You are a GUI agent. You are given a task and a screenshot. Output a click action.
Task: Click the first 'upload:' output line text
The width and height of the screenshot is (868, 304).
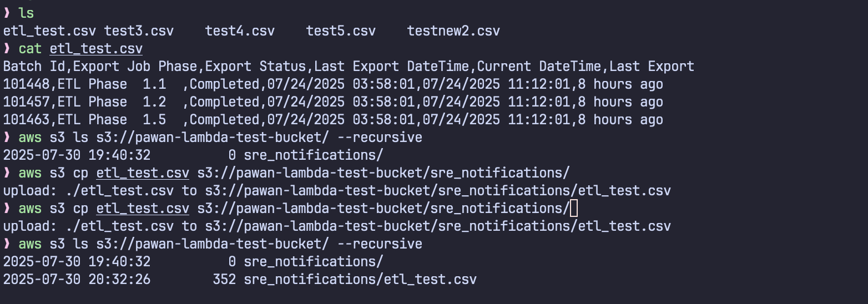[337, 191]
